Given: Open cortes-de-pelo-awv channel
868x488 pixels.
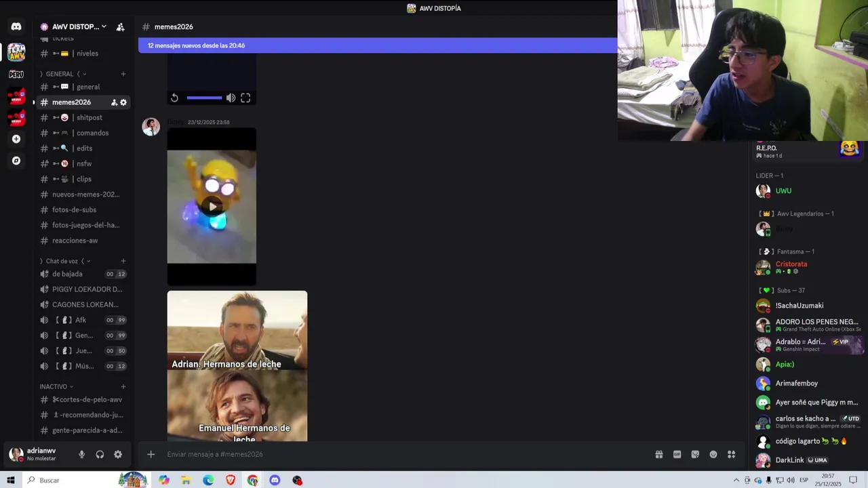Looking at the screenshot, I should point(83,400).
